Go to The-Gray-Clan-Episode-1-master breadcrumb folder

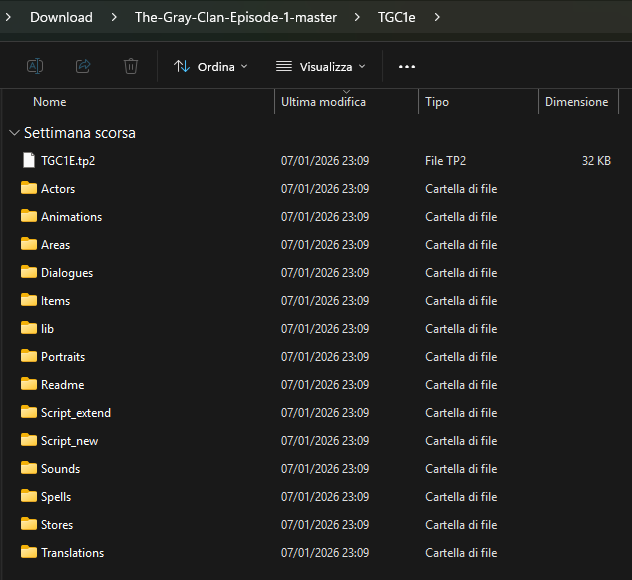pos(235,17)
